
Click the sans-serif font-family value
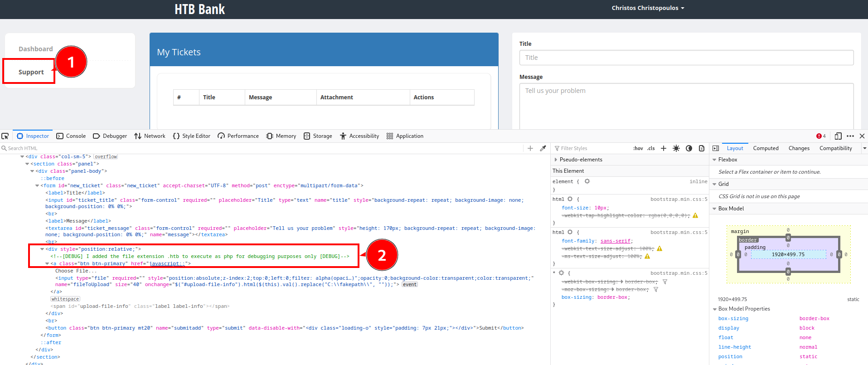pos(615,241)
